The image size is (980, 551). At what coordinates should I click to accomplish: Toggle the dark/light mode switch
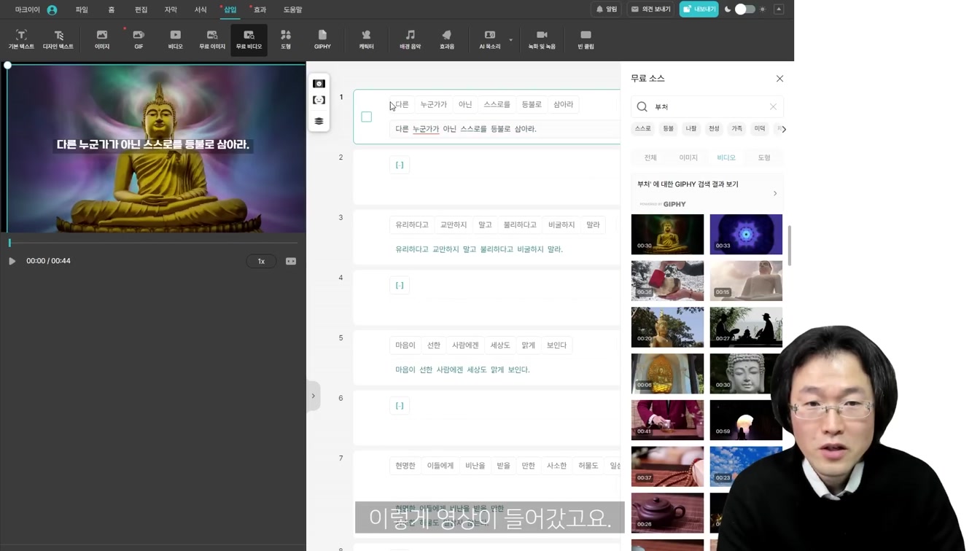click(x=744, y=9)
